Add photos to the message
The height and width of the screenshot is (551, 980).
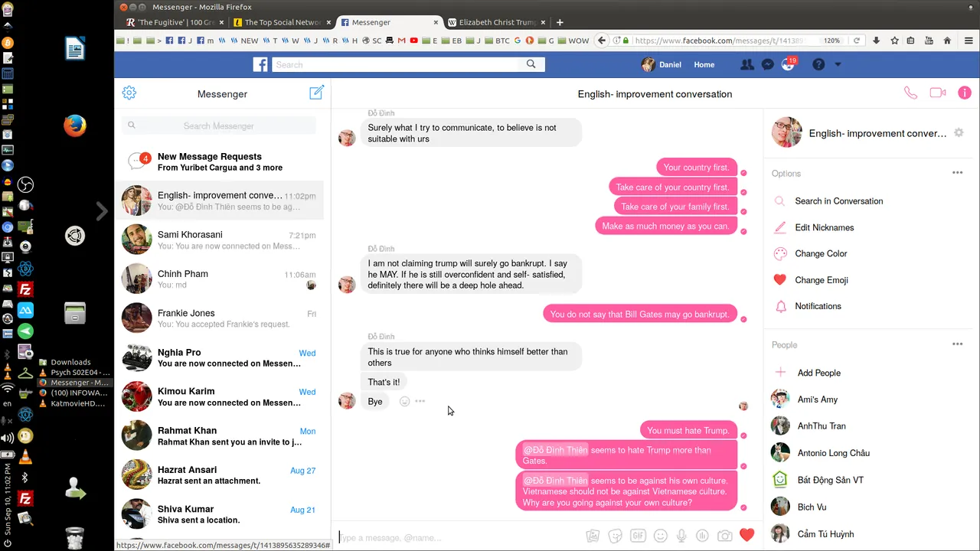tap(592, 536)
